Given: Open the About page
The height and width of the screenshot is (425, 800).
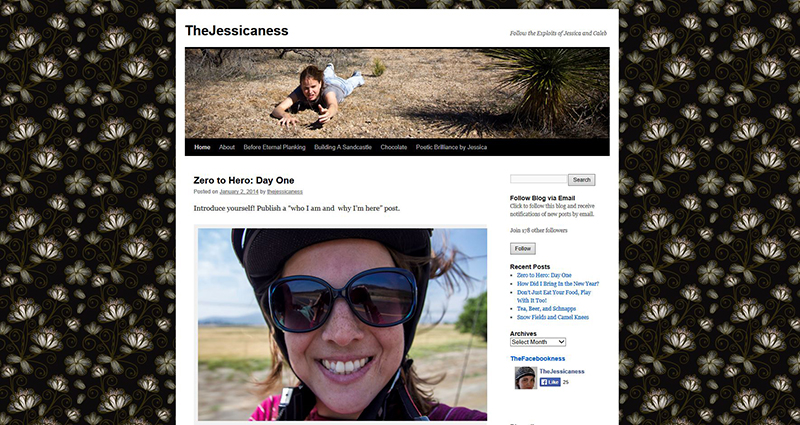Looking at the screenshot, I should click(x=227, y=147).
